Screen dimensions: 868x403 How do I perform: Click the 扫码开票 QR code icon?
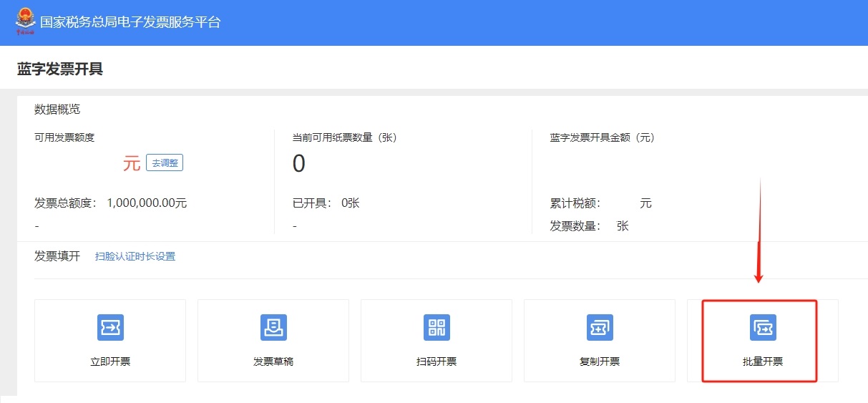437,327
